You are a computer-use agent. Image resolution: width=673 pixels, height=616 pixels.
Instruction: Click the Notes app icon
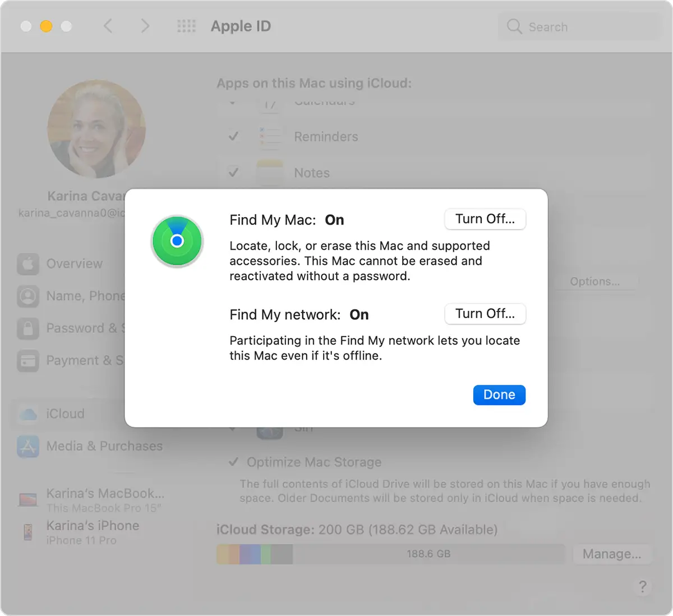[x=270, y=173]
